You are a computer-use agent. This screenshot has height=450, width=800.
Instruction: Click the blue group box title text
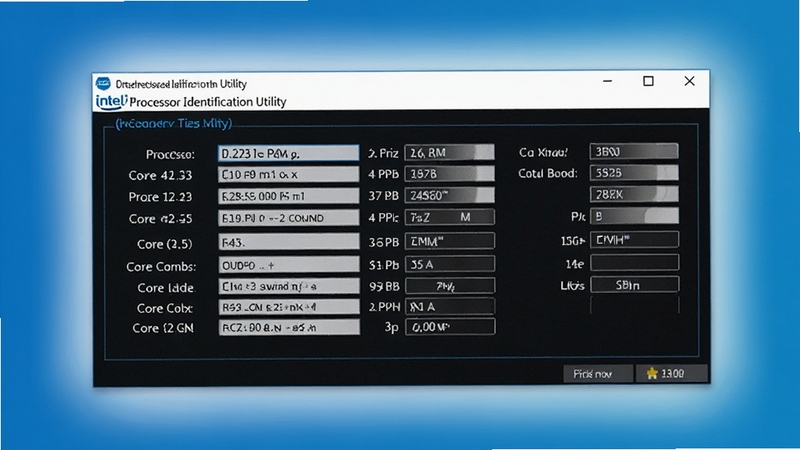click(173, 123)
